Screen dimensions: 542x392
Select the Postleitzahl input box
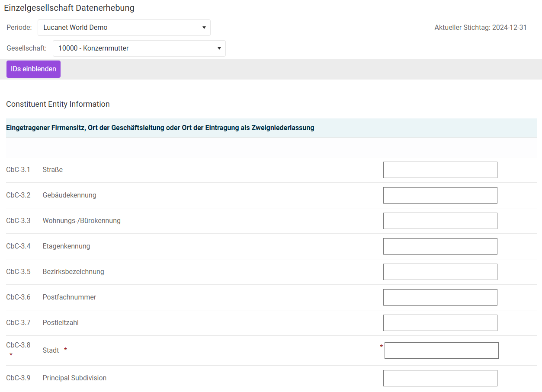(x=440, y=323)
